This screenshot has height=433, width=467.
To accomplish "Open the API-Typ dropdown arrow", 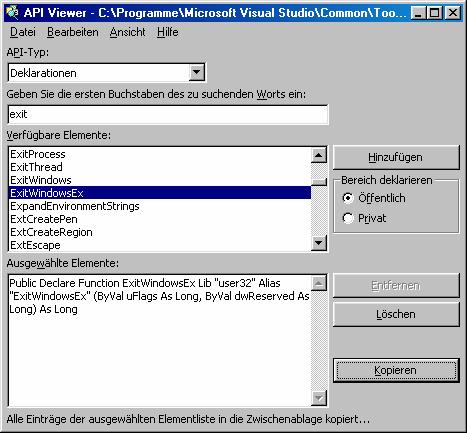I will (197, 72).
